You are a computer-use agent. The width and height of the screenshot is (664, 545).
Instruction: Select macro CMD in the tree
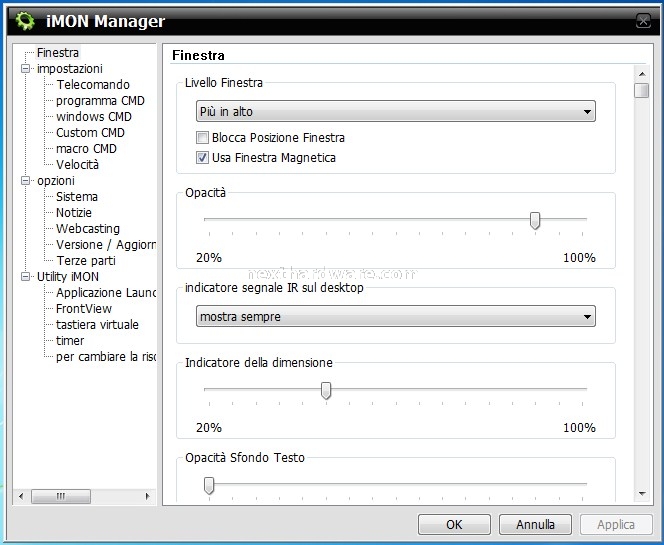pos(86,149)
